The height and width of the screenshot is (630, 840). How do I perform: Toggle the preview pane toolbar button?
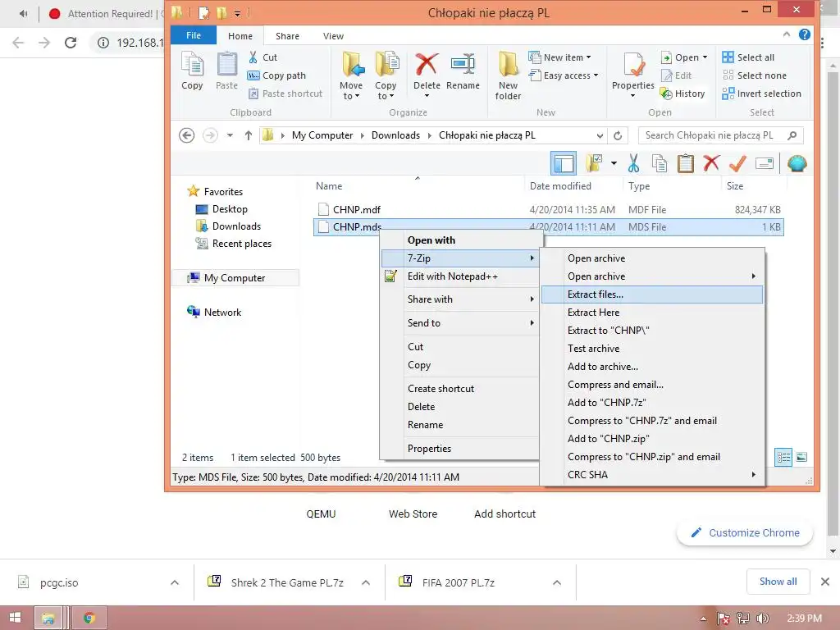point(564,163)
